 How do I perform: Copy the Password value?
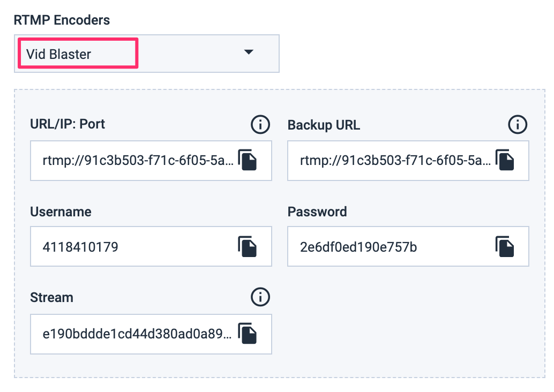[x=505, y=246]
